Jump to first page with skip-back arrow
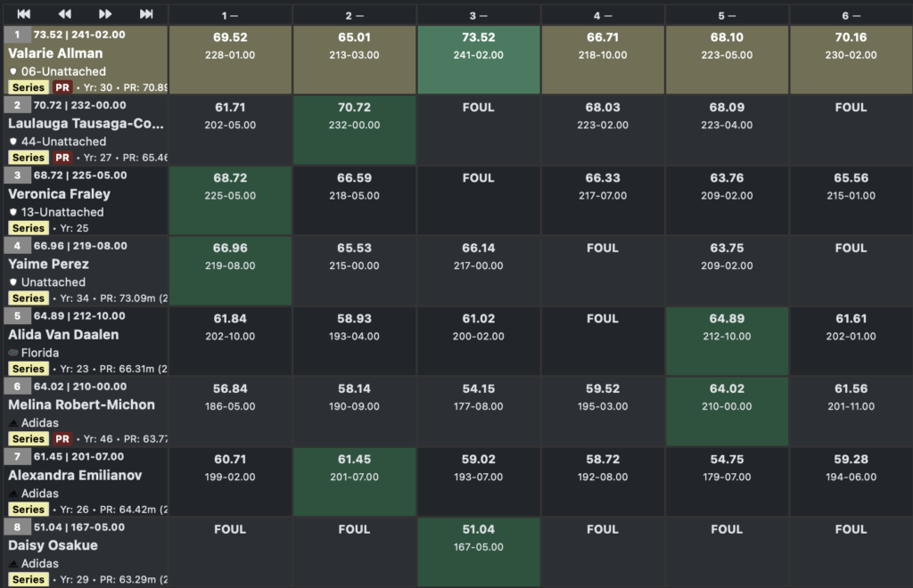This screenshot has width=913, height=588. click(x=24, y=13)
